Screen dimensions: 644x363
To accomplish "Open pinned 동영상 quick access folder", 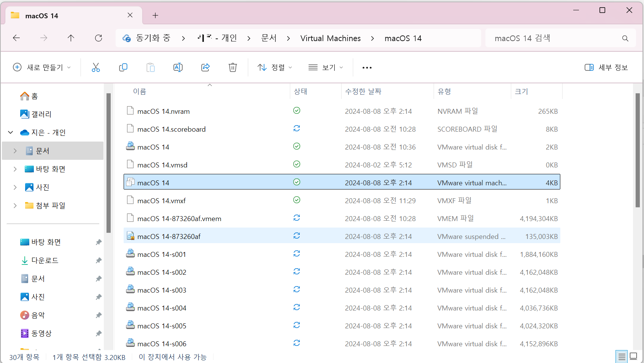I will 36,333.
